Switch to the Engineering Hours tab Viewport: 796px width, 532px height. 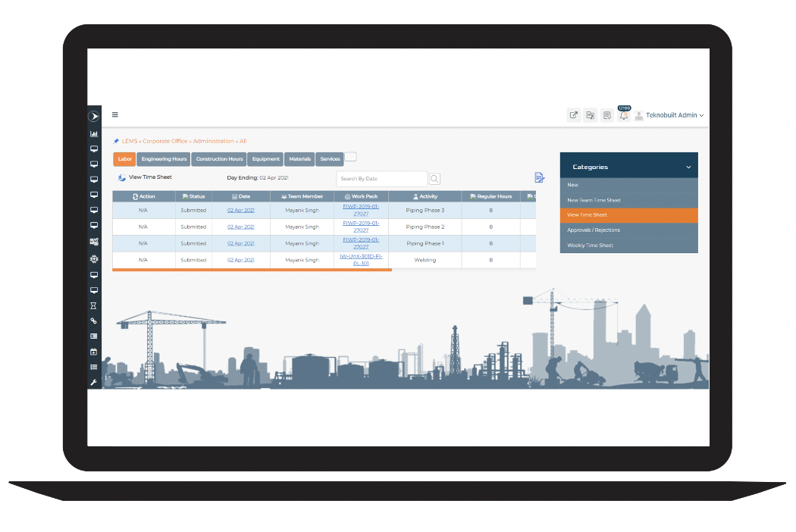(x=164, y=159)
